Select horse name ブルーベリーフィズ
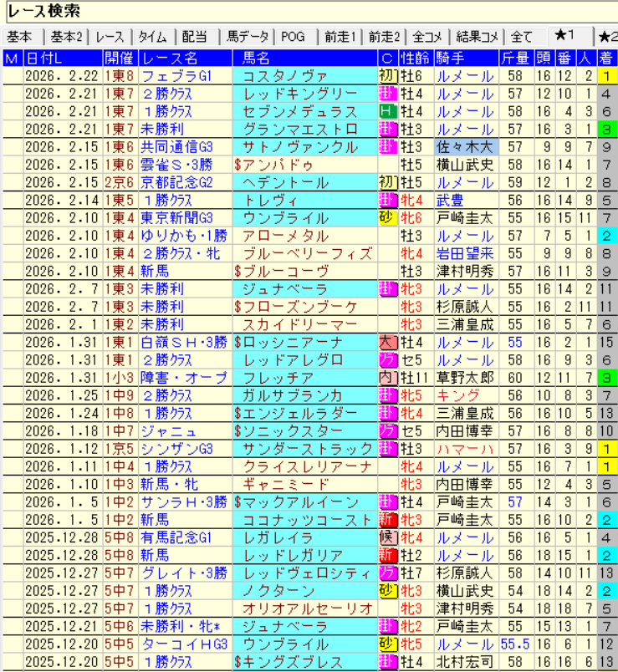The image size is (618, 672). (x=307, y=254)
